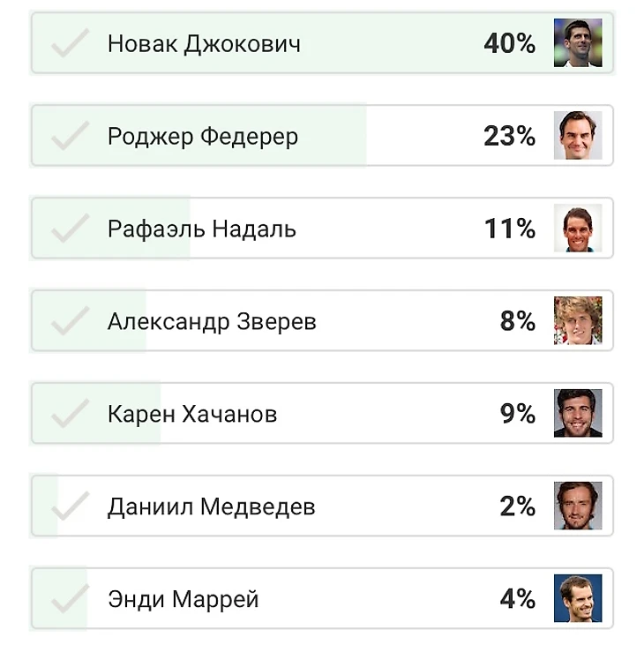The height and width of the screenshot is (645, 644).
Task: Select the Роджер Федерер name label
Action: 203,137
